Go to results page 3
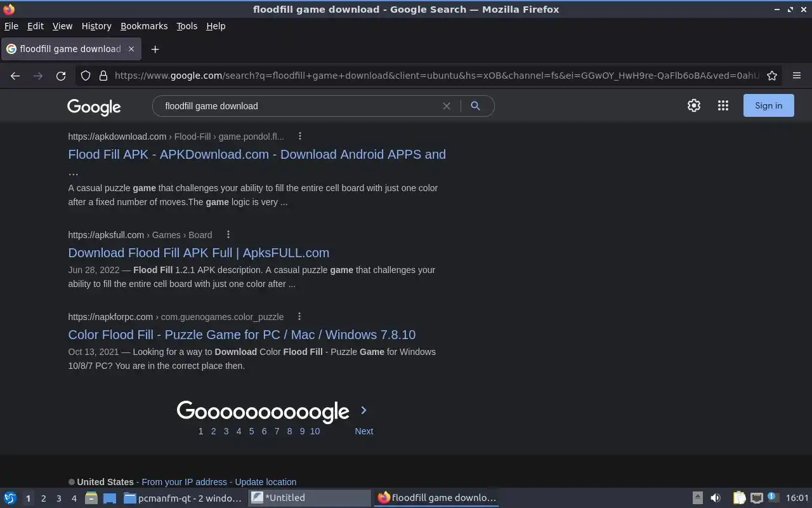The height and width of the screenshot is (508, 812). [226, 431]
